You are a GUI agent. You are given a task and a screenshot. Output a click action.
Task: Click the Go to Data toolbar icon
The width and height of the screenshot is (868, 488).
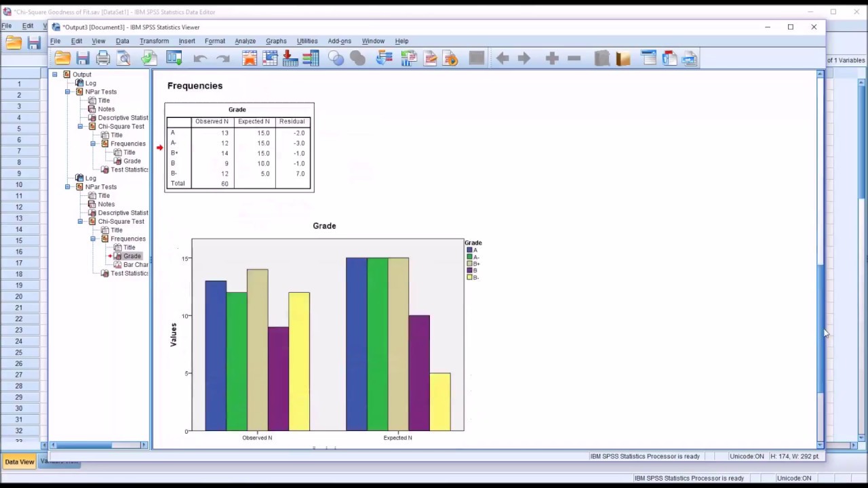point(250,58)
